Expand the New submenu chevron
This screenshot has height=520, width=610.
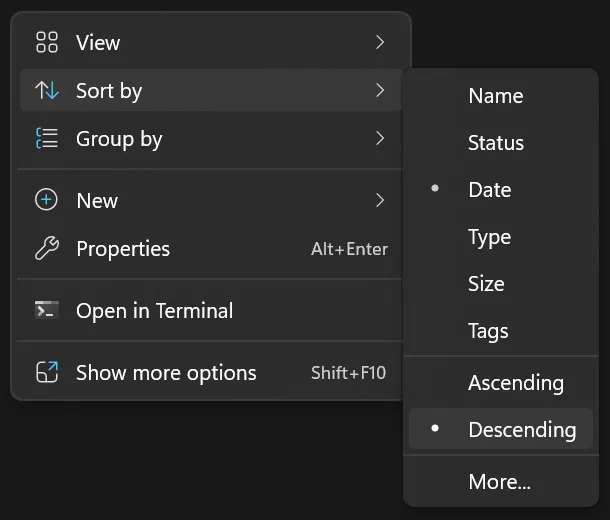pos(380,200)
